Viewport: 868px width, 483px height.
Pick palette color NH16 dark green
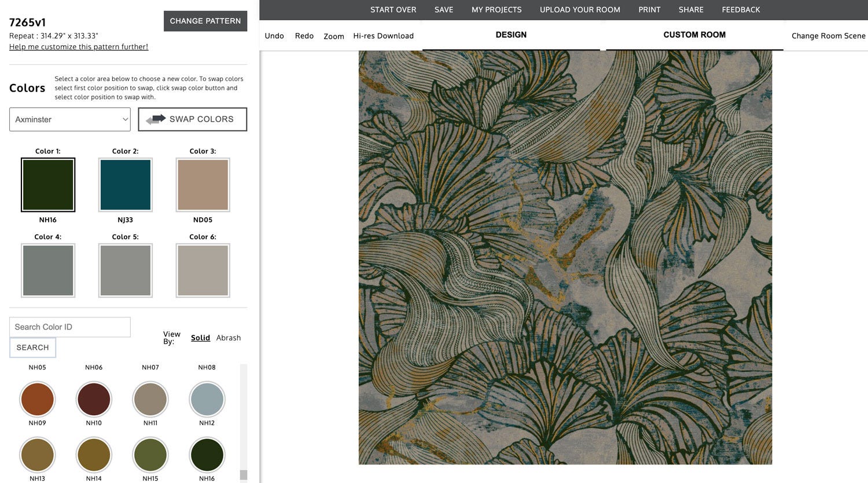207,455
